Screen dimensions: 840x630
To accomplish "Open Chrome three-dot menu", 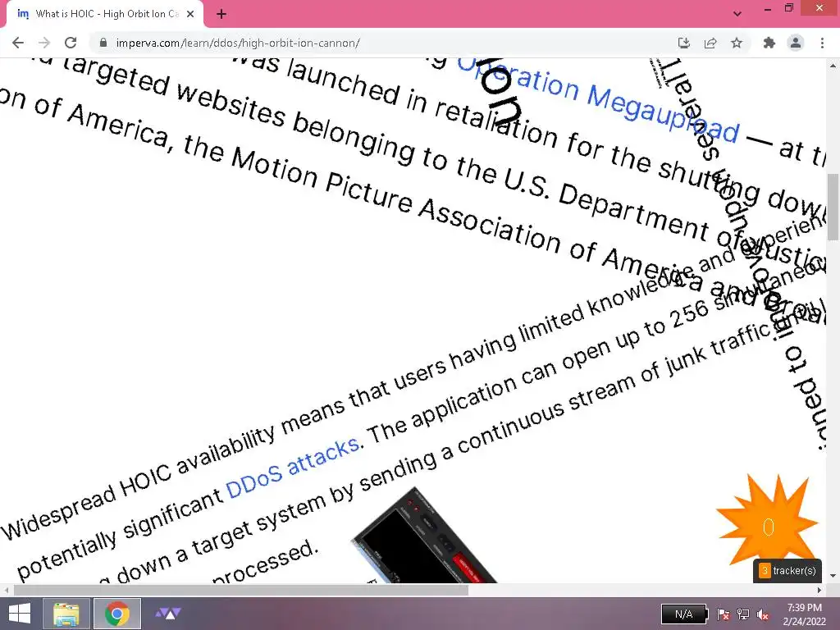I will pyautogui.click(x=822, y=43).
